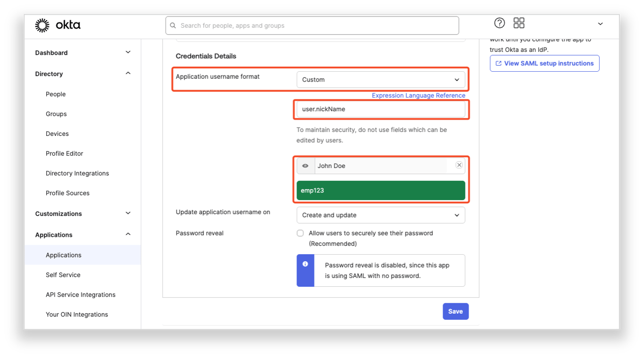The image size is (644, 358).
Task: Enable Allow users to securely see password
Action: [x=300, y=233]
